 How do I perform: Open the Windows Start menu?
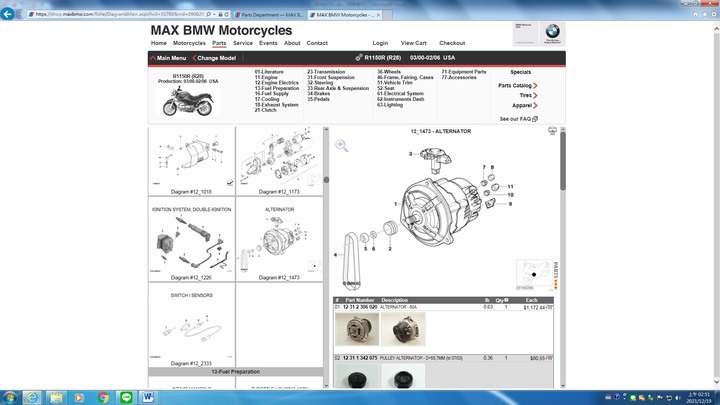tap(9, 397)
